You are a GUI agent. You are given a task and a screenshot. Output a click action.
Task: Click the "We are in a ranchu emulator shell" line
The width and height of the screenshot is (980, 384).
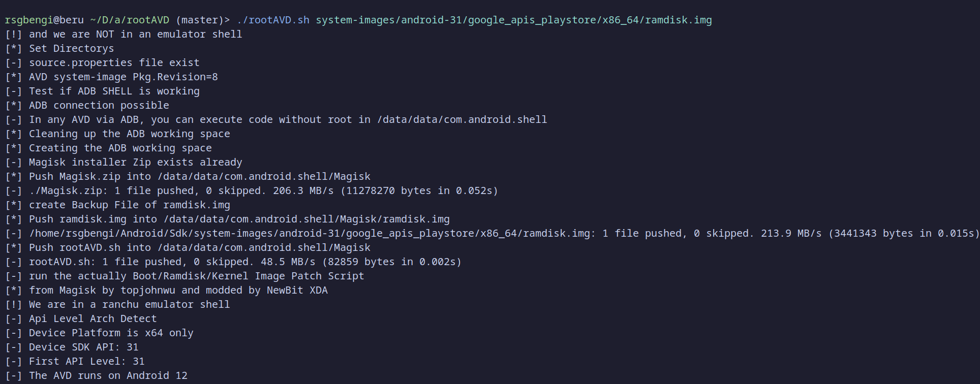pos(129,305)
